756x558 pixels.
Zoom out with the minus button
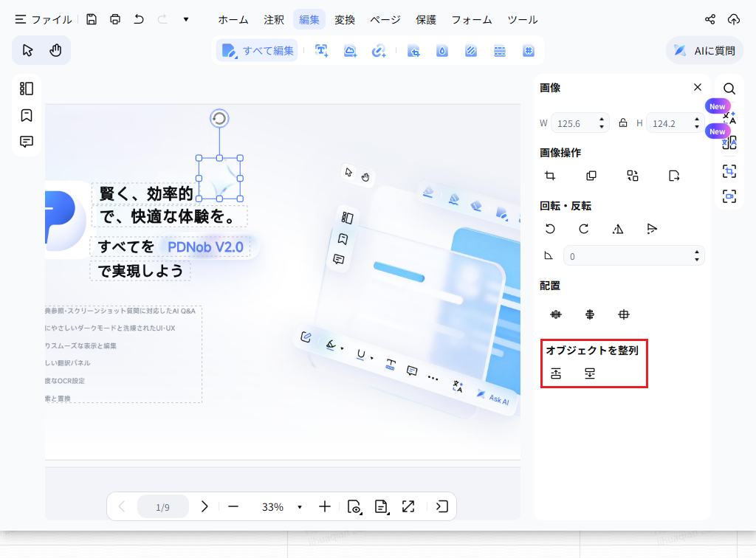[x=233, y=506]
